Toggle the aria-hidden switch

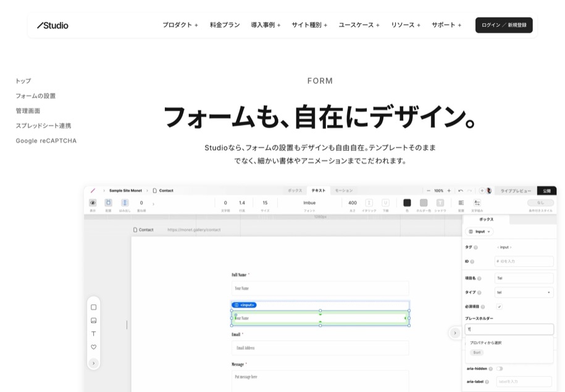pos(500,369)
